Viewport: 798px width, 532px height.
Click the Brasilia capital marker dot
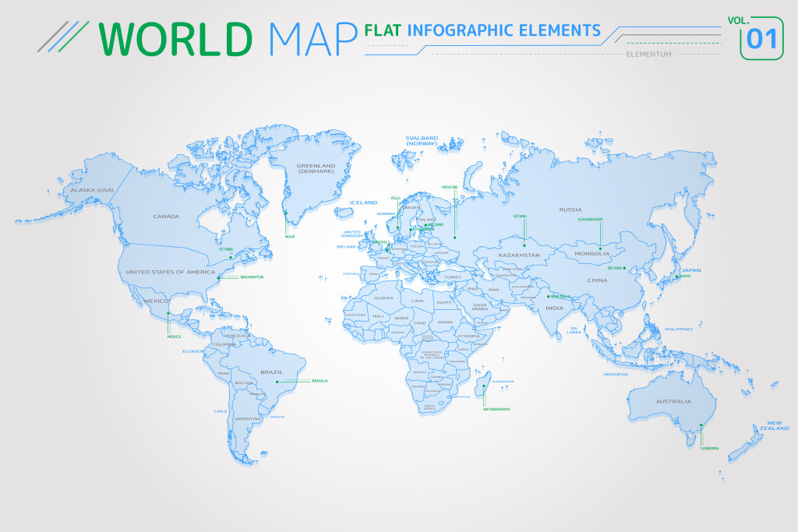[279, 381]
